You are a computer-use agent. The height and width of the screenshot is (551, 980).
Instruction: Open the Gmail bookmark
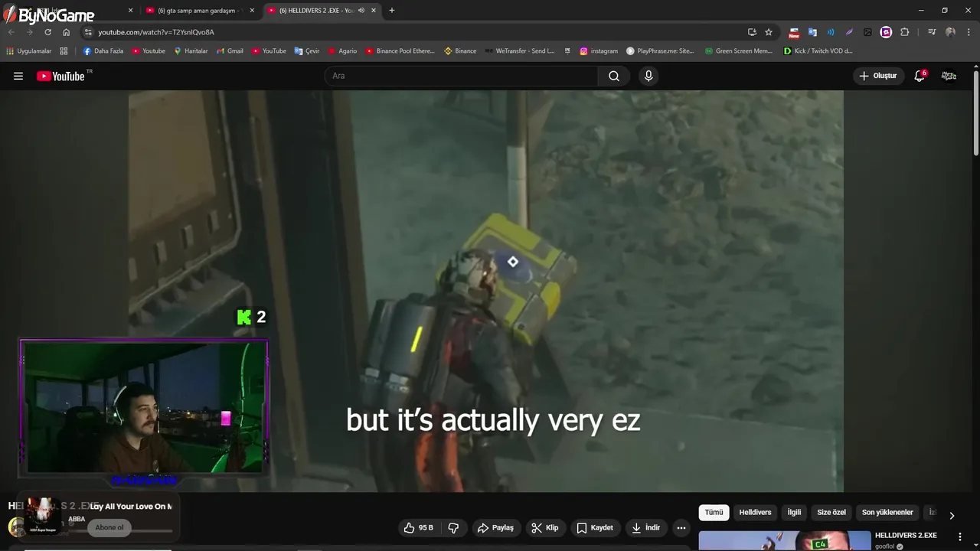230,51
